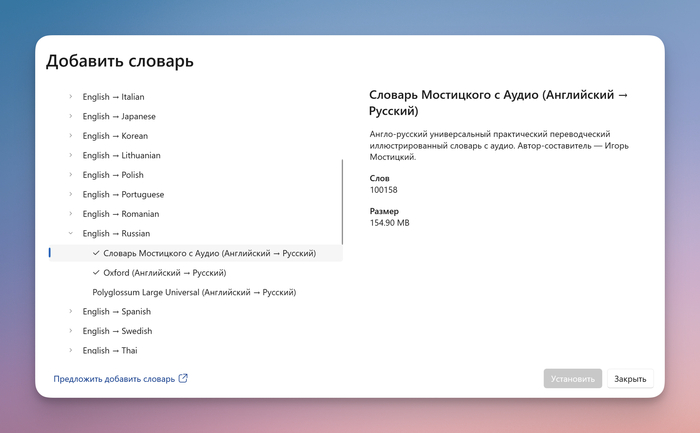The width and height of the screenshot is (700, 433).
Task: Select Polyglossum Large Universal dictionary
Action: (194, 292)
